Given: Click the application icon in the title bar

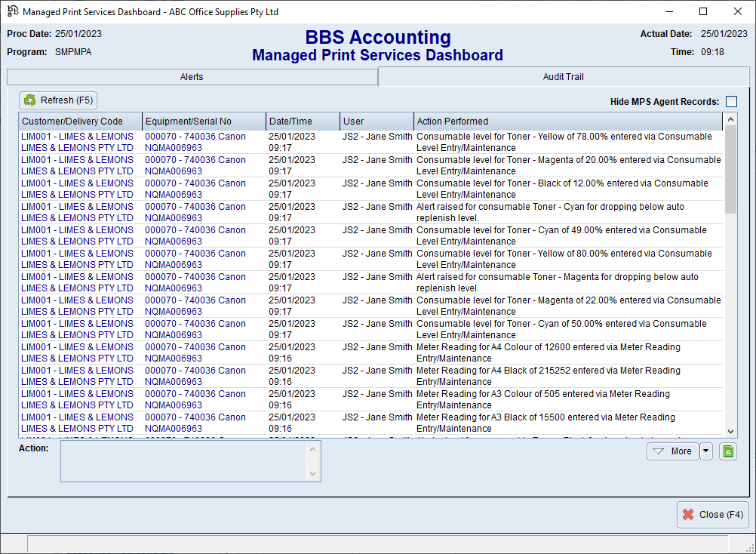Looking at the screenshot, I should point(12,11).
